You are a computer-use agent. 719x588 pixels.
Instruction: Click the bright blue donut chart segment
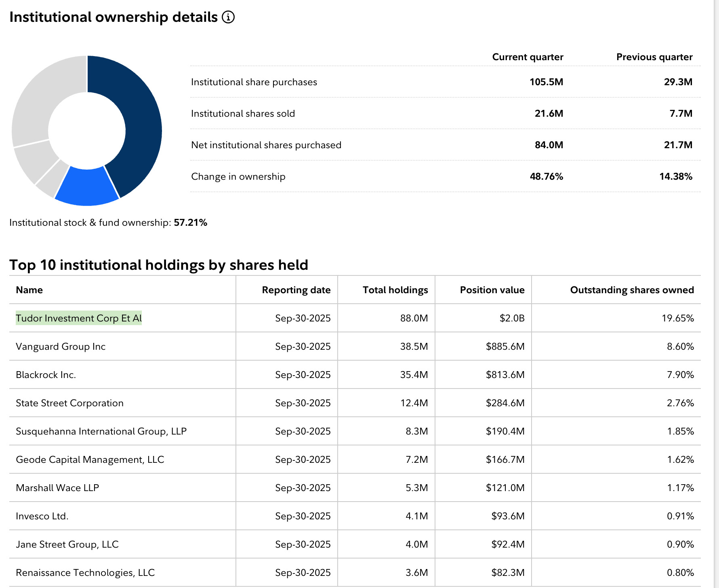tap(87, 187)
